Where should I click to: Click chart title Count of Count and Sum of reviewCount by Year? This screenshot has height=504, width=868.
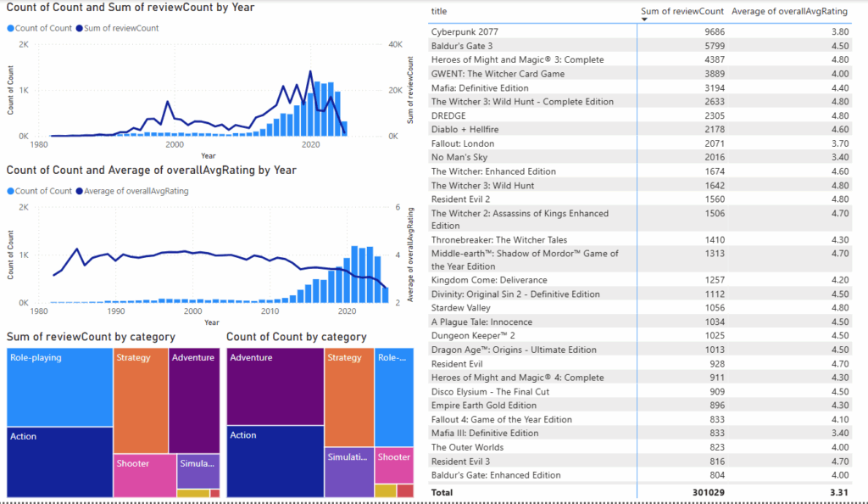point(131,8)
